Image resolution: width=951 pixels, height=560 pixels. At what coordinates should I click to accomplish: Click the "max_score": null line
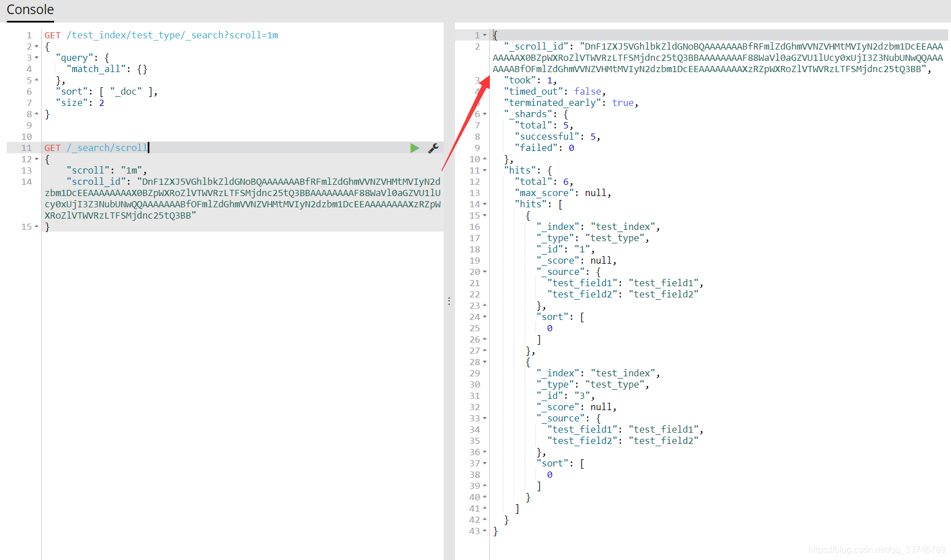(563, 193)
